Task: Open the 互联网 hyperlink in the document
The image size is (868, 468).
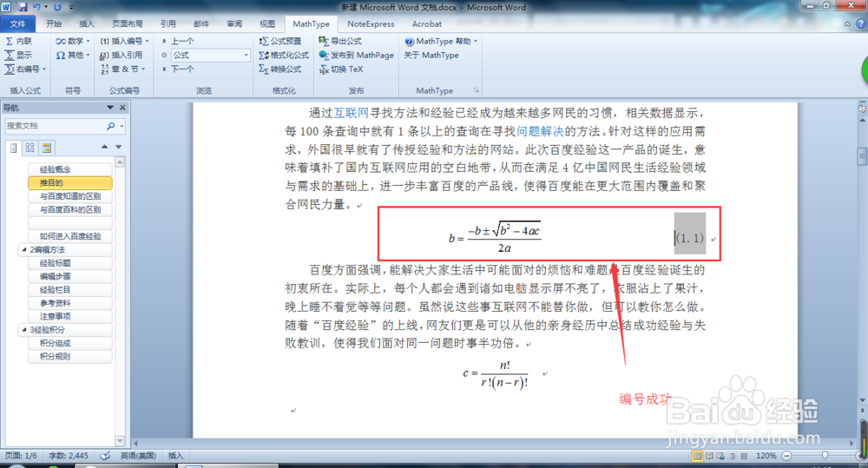Action: 351,113
